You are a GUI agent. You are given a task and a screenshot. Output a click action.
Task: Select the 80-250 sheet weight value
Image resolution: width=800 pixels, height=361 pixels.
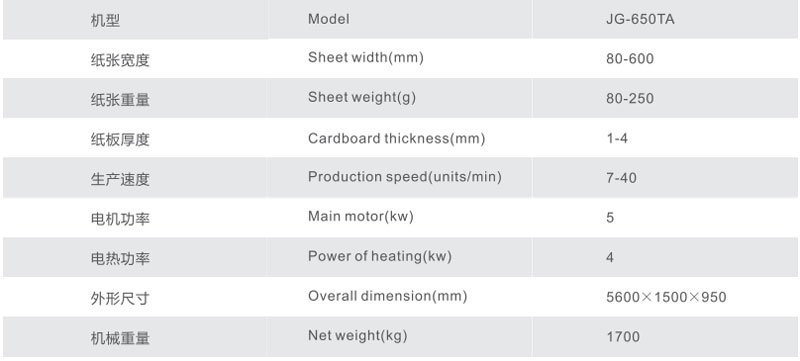(630, 98)
